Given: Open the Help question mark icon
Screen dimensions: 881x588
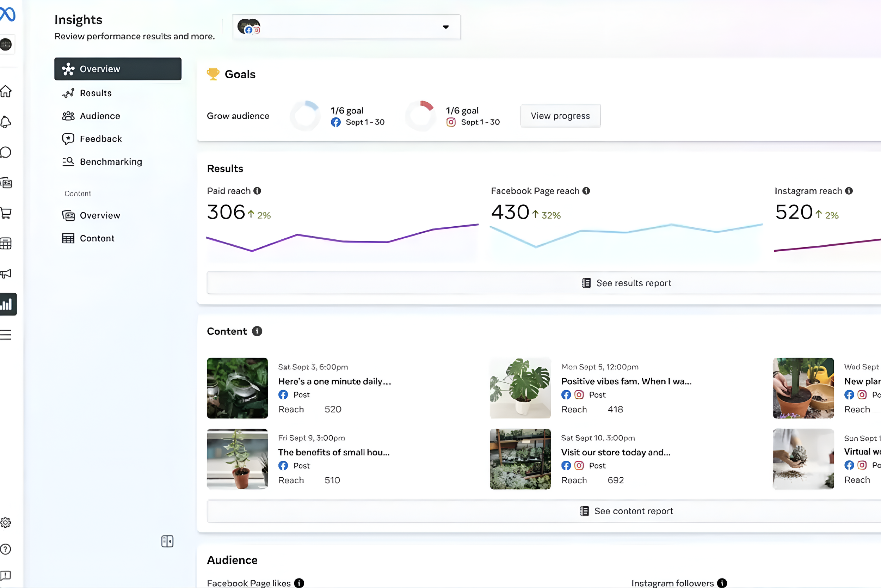Looking at the screenshot, I should 6,549.
